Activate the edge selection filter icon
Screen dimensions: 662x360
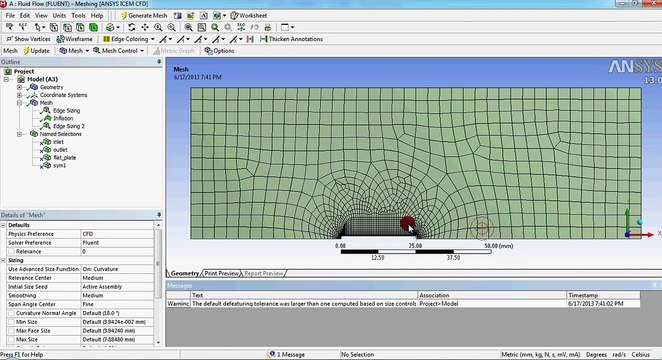(67, 27)
